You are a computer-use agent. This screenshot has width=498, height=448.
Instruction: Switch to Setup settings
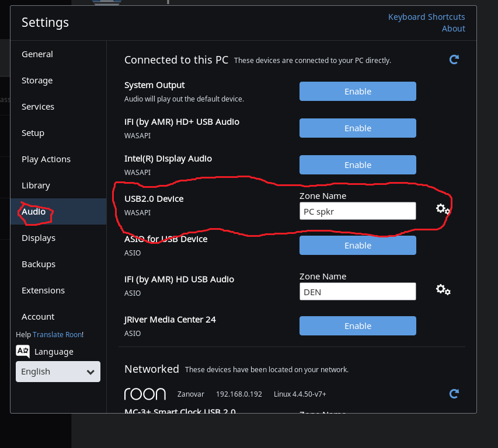[x=58, y=133]
